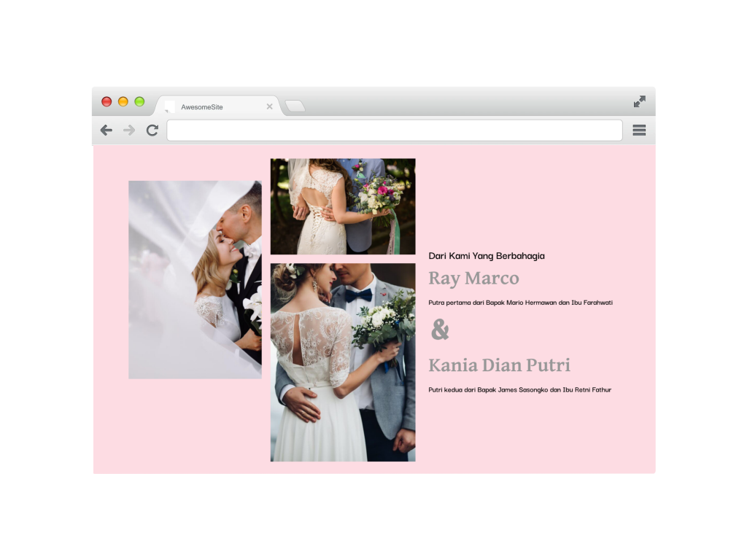
Task: Click the AwesomeSite tab favicon
Action: click(169, 106)
